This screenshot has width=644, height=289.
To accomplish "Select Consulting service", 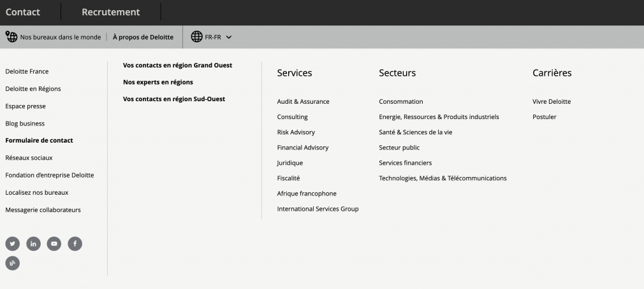I will pos(293,117).
